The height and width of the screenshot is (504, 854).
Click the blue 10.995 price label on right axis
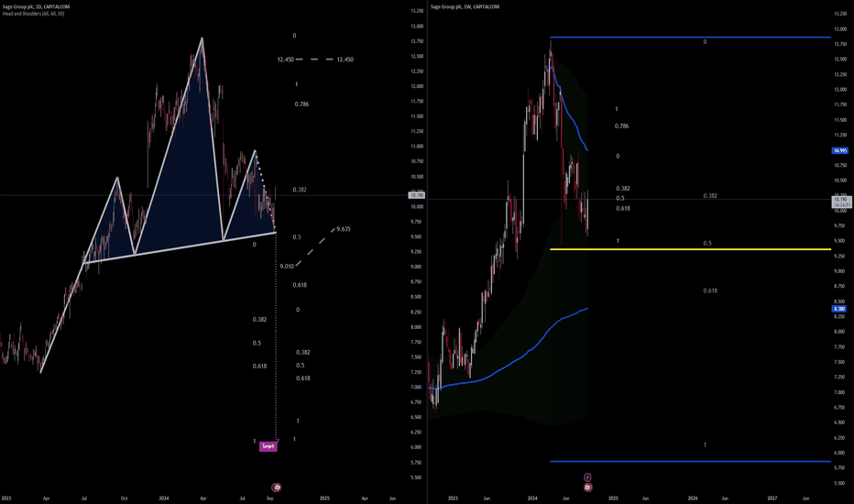tap(840, 150)
